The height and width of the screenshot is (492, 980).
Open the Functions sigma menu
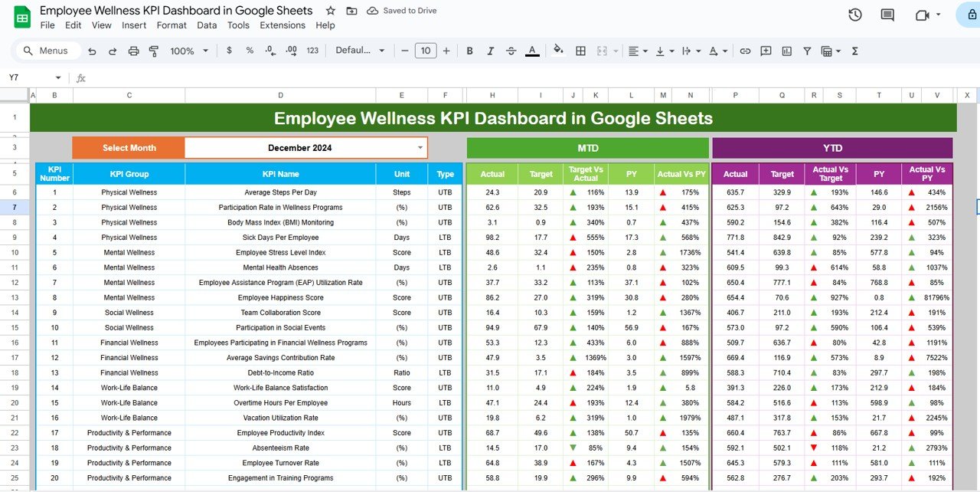855,51
